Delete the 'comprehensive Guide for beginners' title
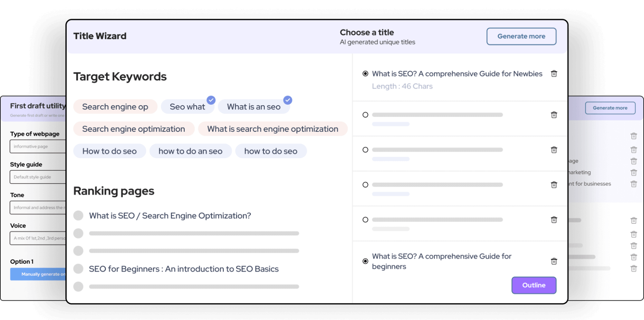The width and height of the screenshot is (644, 320). coord(554,261)
